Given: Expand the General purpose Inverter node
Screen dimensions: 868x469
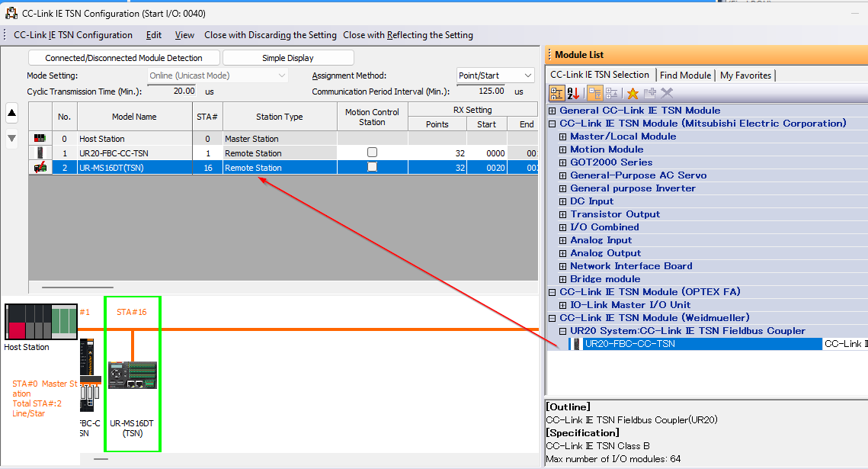Looking at the screenshot, I should tap(562, 189).
